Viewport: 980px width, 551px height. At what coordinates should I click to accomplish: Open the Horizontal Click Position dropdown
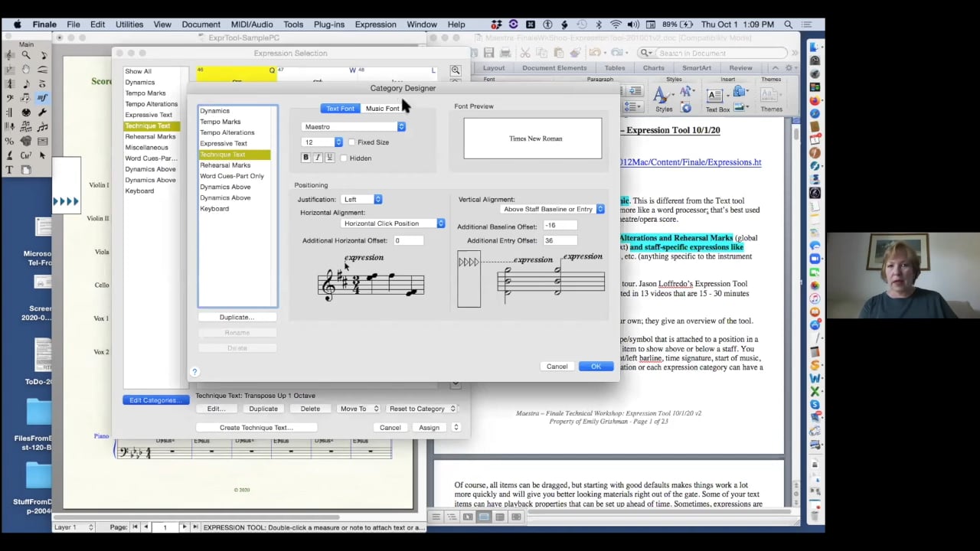pos(393,223)
